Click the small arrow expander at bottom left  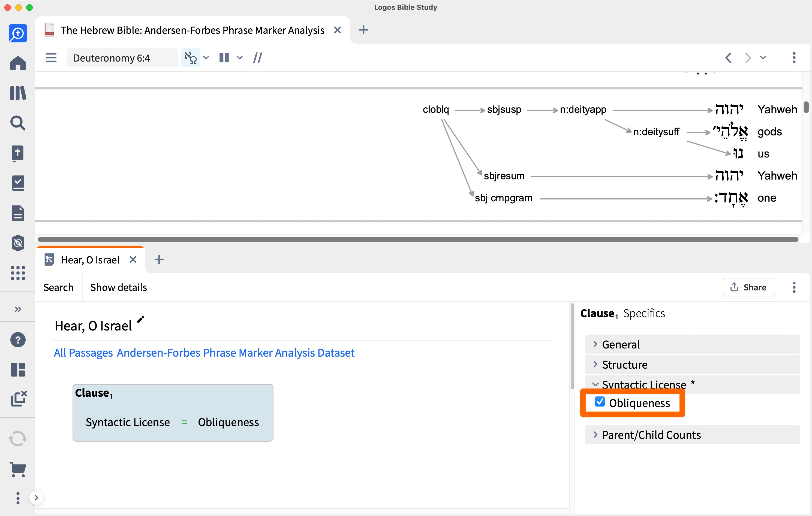(37, 497)
